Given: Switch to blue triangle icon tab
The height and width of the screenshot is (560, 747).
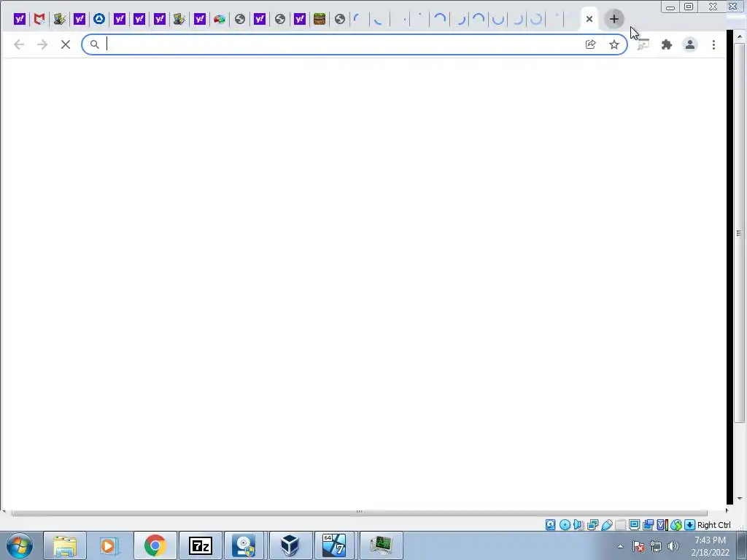Looking at the screenshot, I should coord(99,19).
